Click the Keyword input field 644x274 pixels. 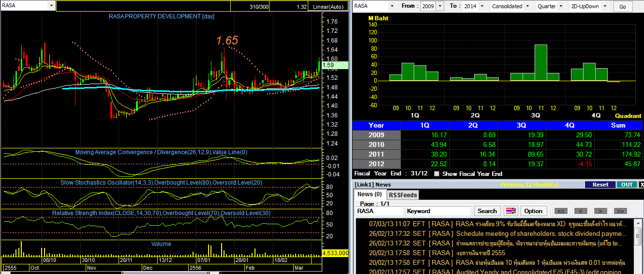pyautogui.click(x=438, y=211)
